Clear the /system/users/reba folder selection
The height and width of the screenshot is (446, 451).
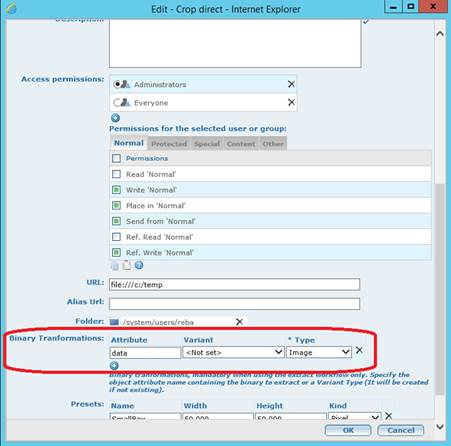[x=239, y=322]
